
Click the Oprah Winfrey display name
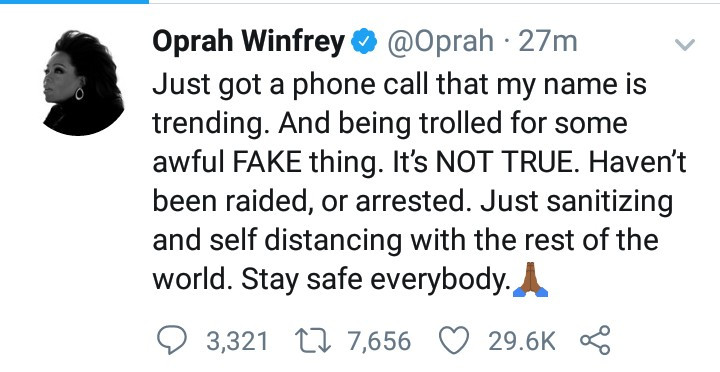pyautogui.click(x=248, y=42)
